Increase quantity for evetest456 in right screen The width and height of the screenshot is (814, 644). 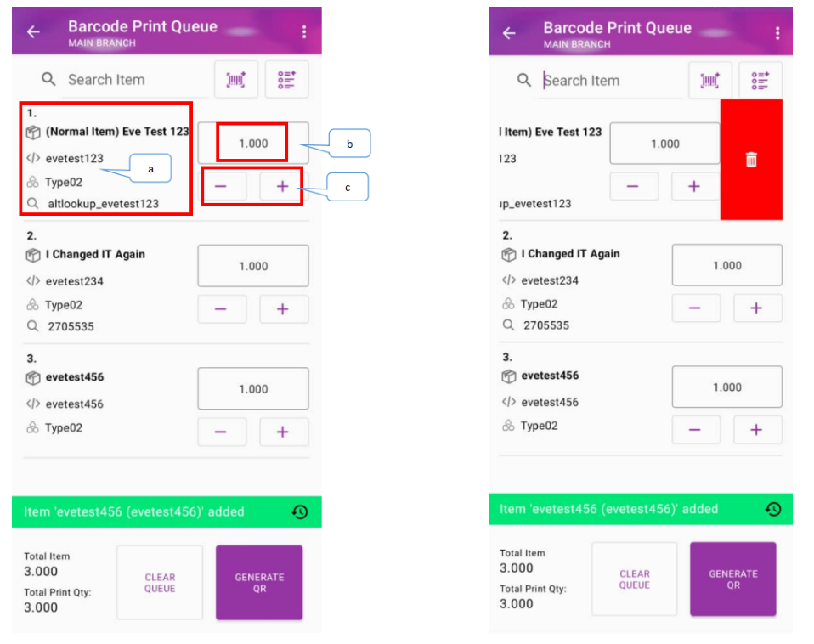[756, 430]
